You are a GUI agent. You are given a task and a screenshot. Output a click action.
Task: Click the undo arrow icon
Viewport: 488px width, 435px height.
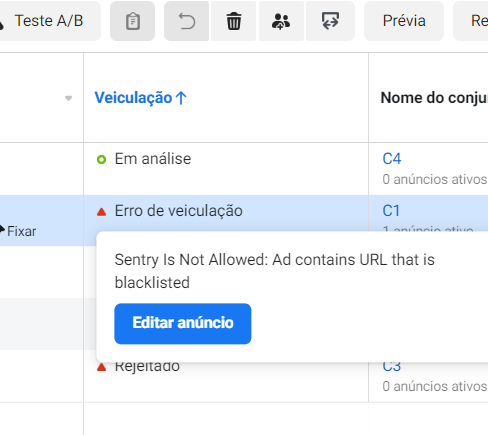click(187, 21)
